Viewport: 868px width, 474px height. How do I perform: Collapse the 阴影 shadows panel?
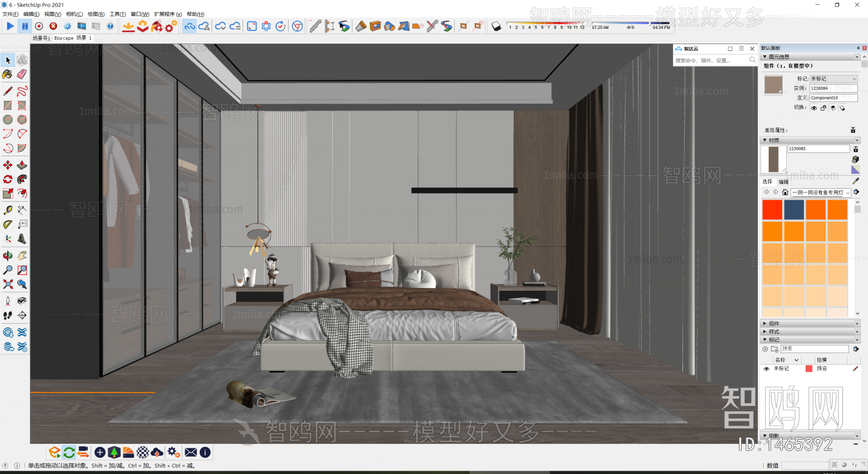[765, 435]
